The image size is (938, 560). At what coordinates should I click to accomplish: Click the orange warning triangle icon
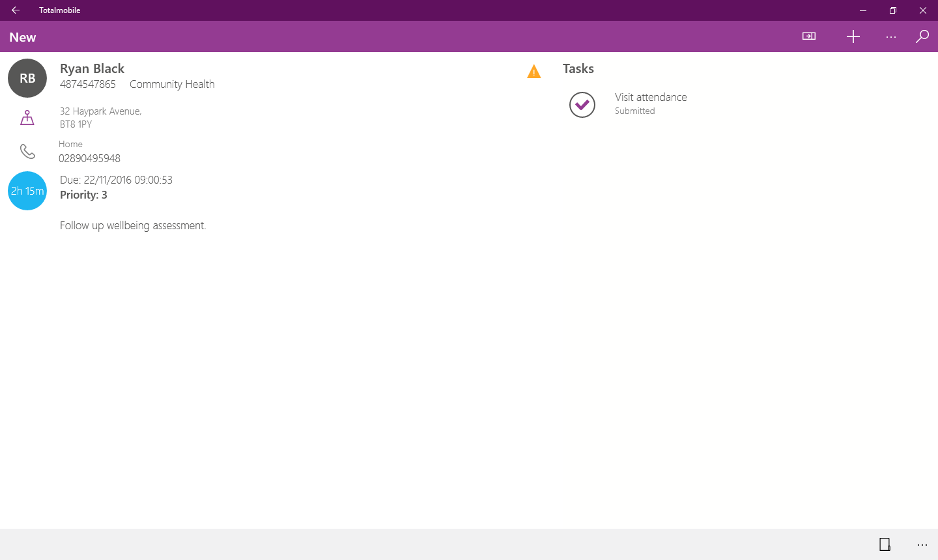click(534, 72)
